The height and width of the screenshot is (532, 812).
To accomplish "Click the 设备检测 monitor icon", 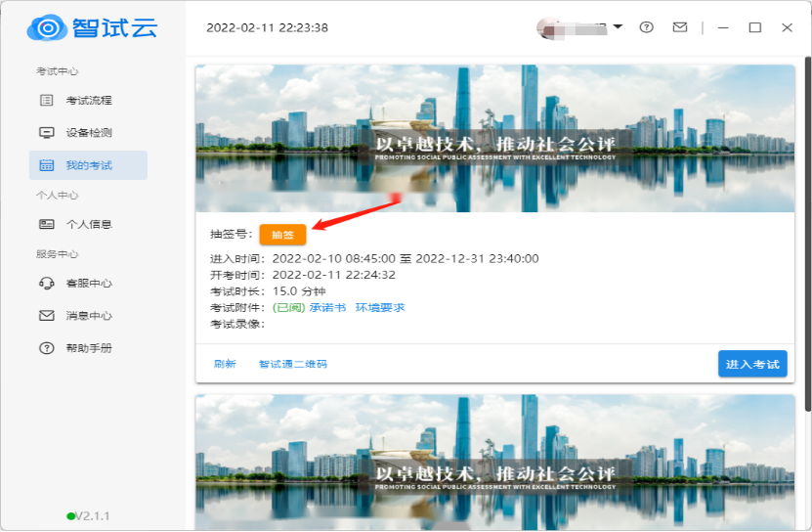I will [46, 133].
